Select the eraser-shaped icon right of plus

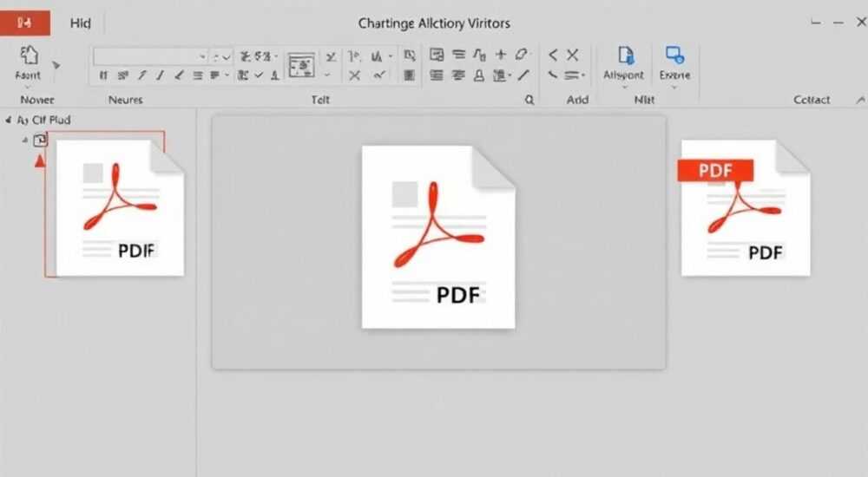click(521, 55)
